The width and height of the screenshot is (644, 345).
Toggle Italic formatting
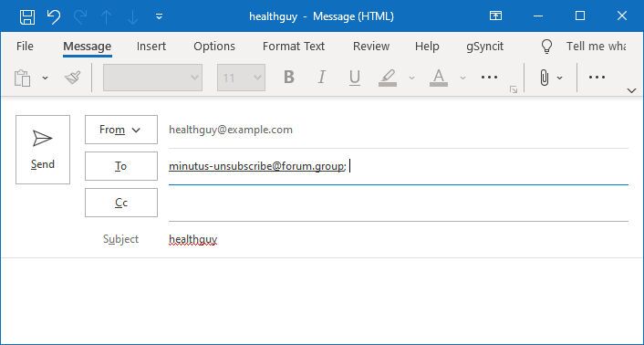tap(322, 77)
